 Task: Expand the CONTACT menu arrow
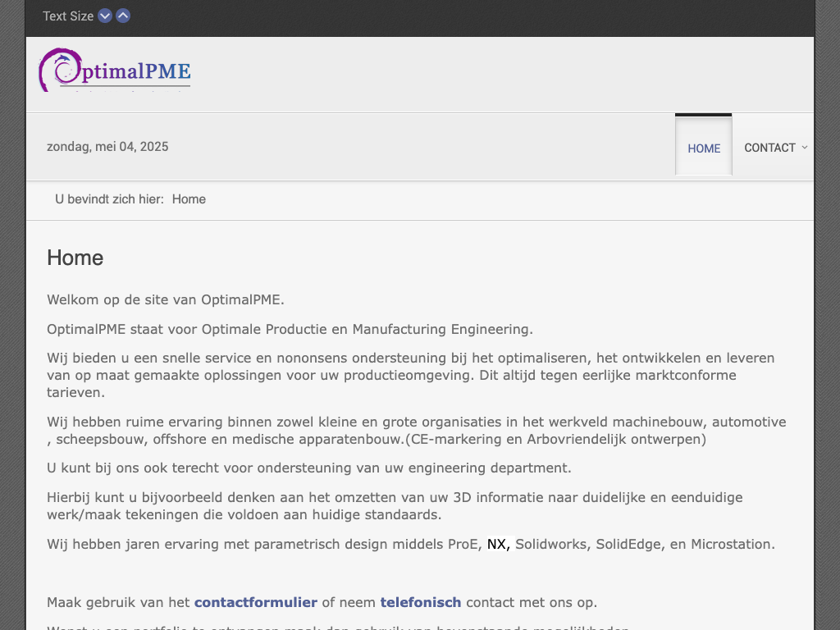tap(804, 148)
